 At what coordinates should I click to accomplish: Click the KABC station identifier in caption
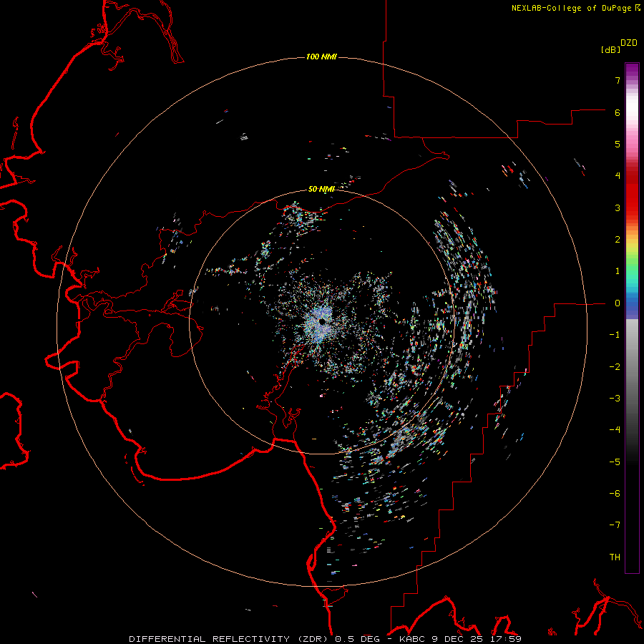point(413,639)
